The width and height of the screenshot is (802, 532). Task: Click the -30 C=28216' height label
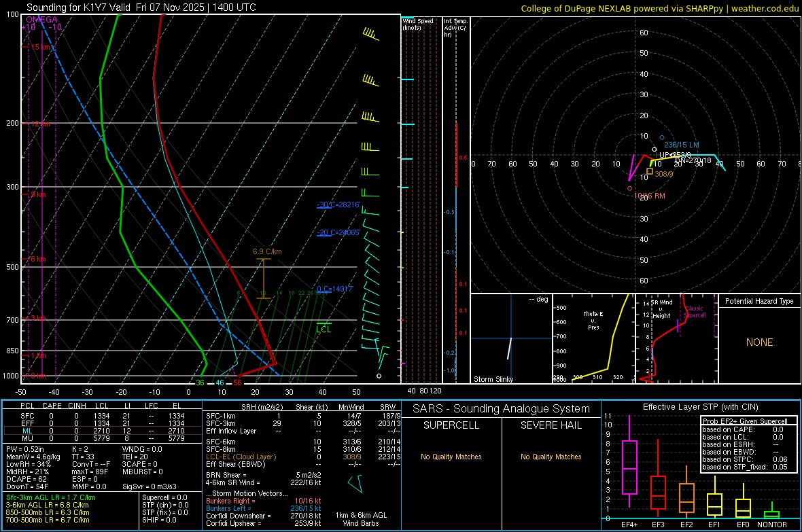pyautogui.click(x=338, y=205)
